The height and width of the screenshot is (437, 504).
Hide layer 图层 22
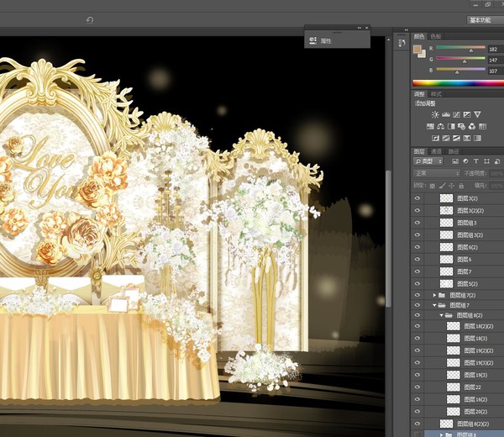[417, 387]
